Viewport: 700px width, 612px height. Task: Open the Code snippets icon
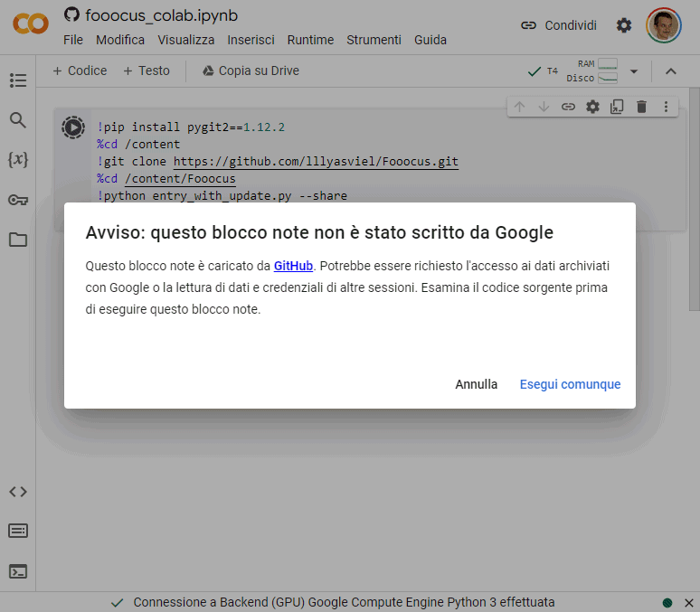[x=18, y=492]
